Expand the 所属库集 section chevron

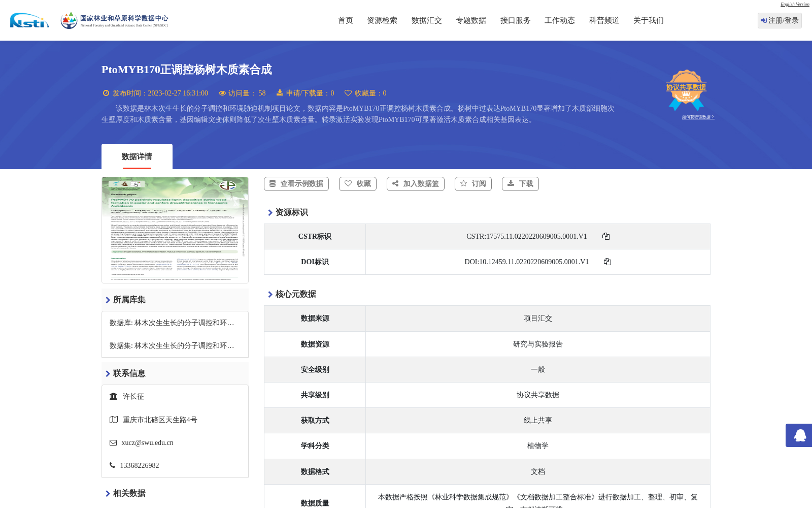tap(108, 300)
